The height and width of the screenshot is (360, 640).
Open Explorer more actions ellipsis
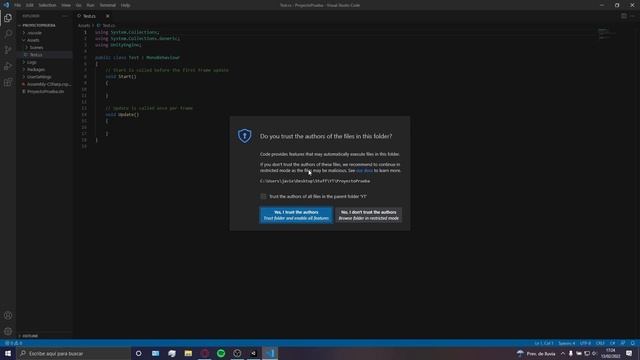(64, 16)
